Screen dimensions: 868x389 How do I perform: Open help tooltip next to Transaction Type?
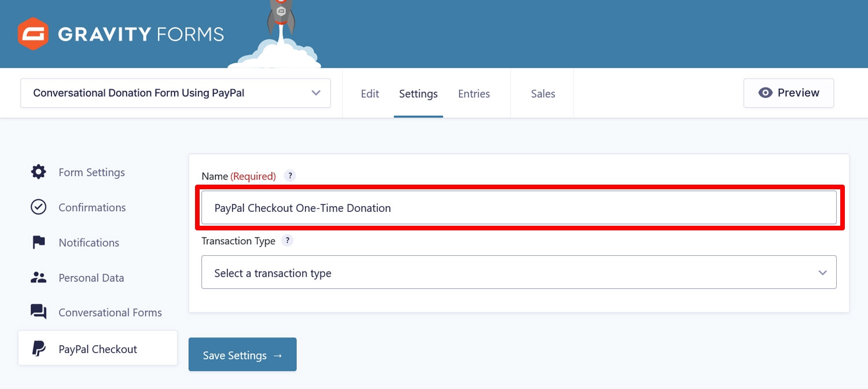coord(287,240)
